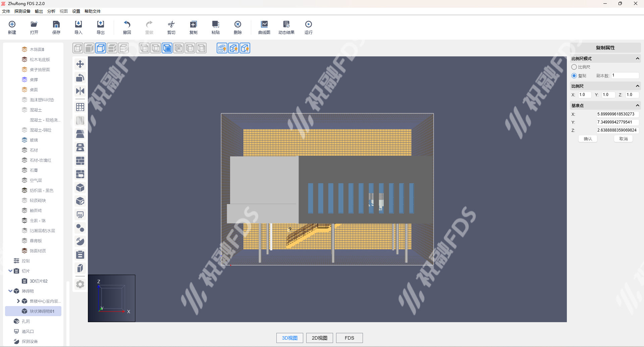
Task: Click the clipboard slice tool icon
Action: (x=80, y=255)
